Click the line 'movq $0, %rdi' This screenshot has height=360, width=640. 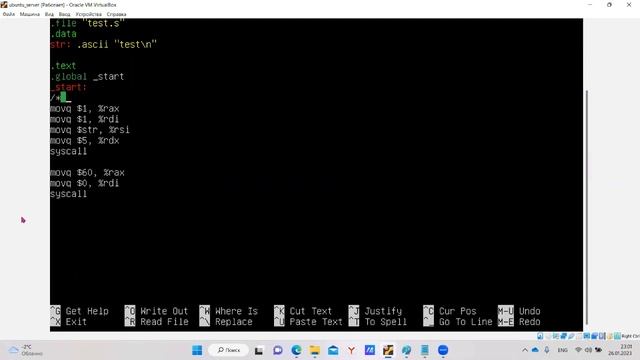[84, 183]
